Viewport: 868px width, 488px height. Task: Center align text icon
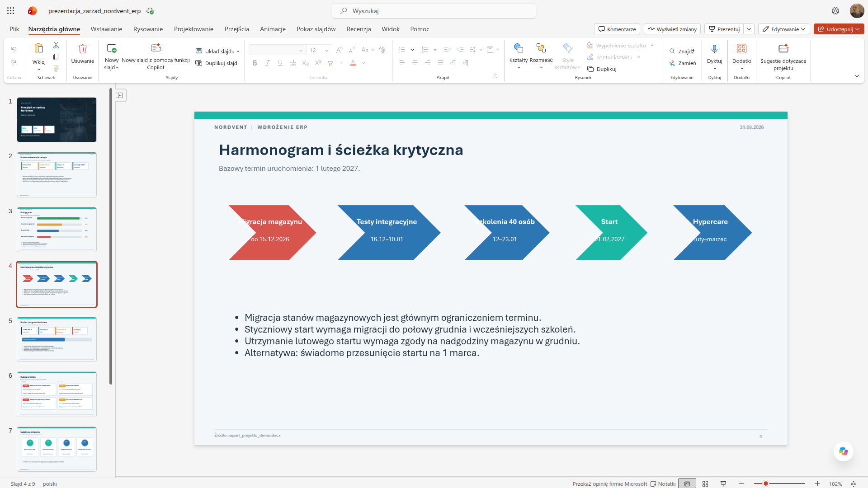pos(415,63)
